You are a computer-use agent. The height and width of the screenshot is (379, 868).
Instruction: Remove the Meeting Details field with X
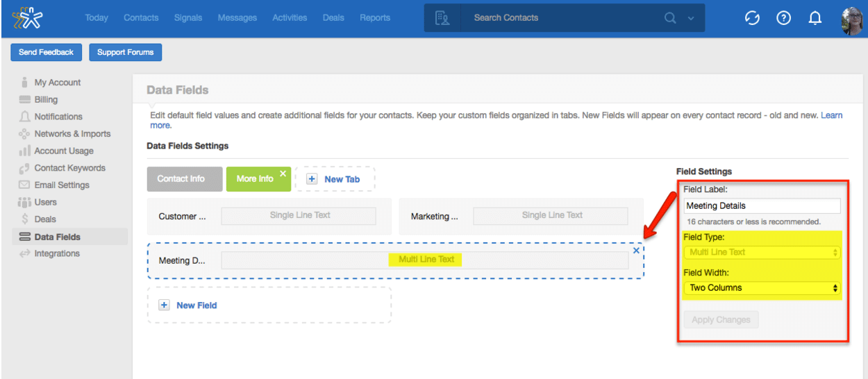click(636, 251)
